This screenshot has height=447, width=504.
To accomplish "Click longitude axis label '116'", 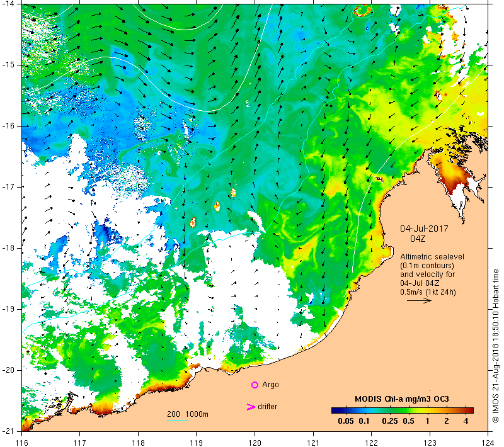I will 21,443.
